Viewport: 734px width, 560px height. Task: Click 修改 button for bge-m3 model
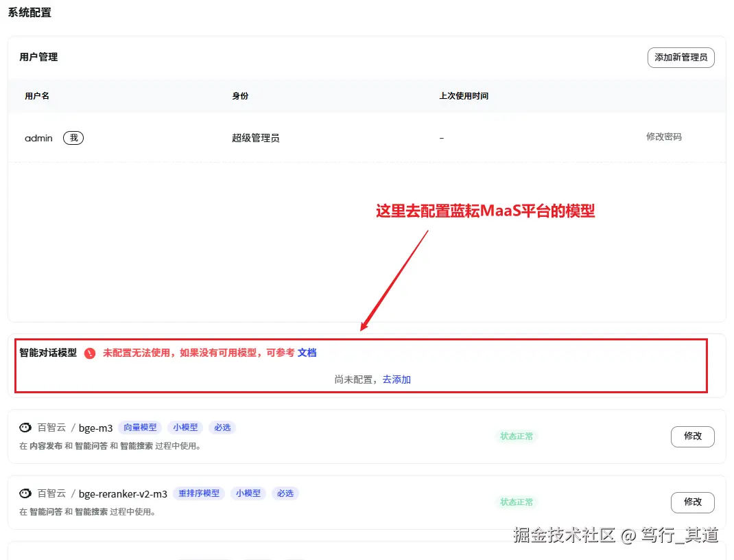pyautogui.click(x=692, y=436)
